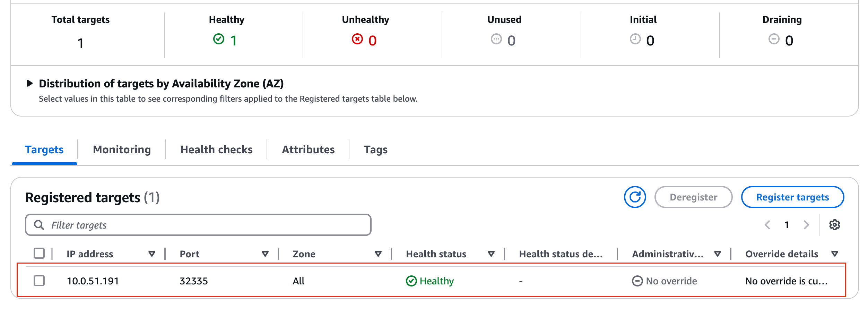The image size is (868, 317).
Task: Sort by the Port column arrow
Action: 265,254
